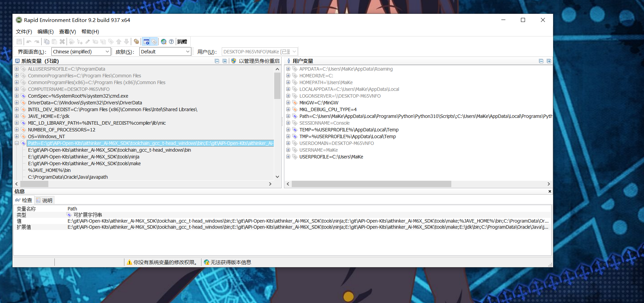
Task: Select INTEL_DEV_REDIST variable row
Action: [x=113, y=109]
